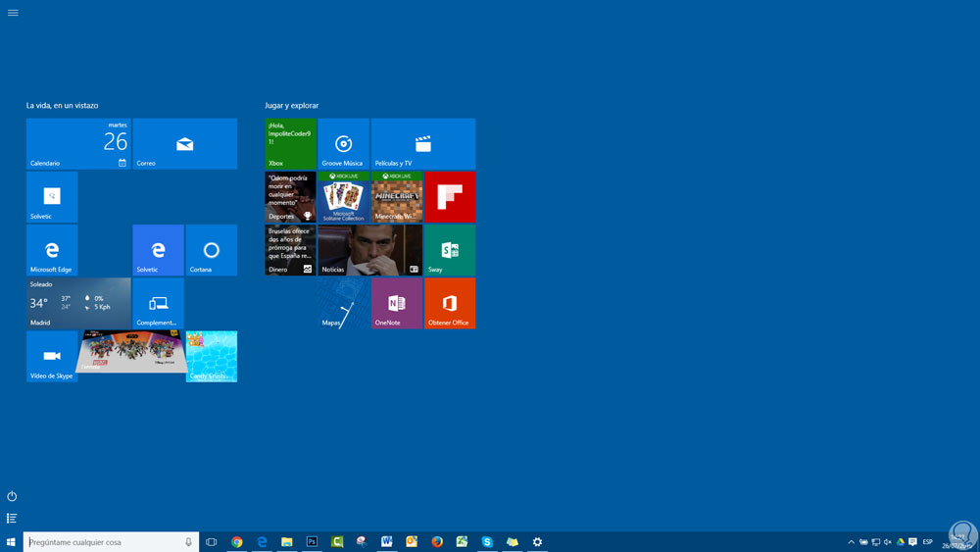Launch the Microsoft Edge tile

tap(52, 250)
